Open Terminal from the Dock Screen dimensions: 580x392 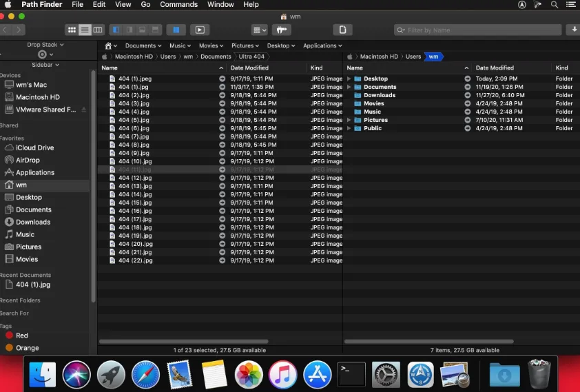pyautogui.click(x=351, y=375)
